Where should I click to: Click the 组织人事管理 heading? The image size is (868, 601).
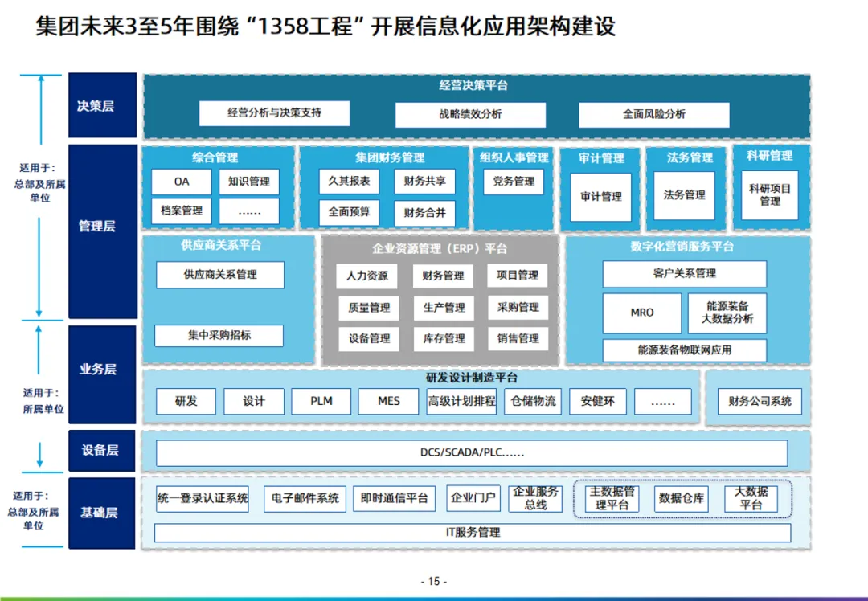(514, 157)
